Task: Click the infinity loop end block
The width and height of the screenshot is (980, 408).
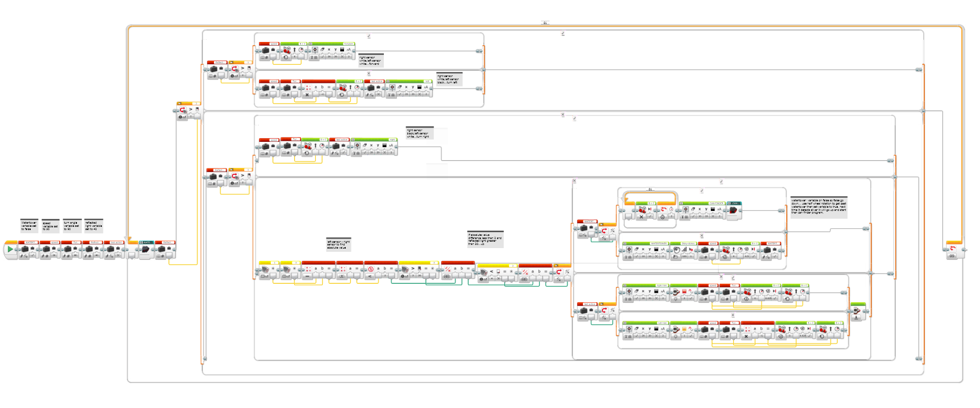Action: 952,249
